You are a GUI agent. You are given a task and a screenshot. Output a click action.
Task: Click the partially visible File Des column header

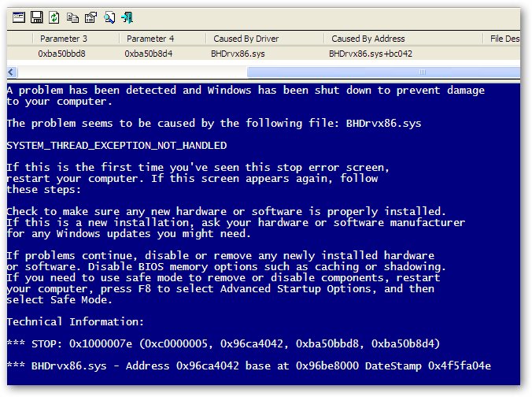502,39
